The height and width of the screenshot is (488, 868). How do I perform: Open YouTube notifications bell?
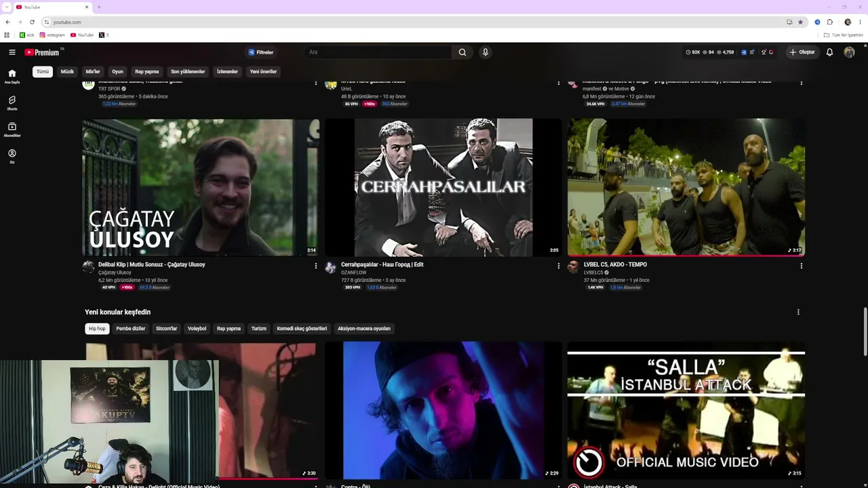coord(829,52)
